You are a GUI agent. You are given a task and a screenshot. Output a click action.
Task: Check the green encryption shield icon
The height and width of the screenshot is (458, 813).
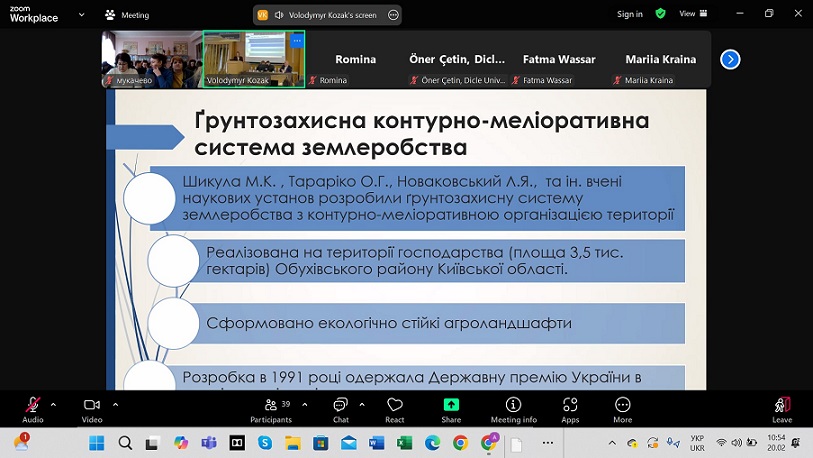tap(660, 13)
